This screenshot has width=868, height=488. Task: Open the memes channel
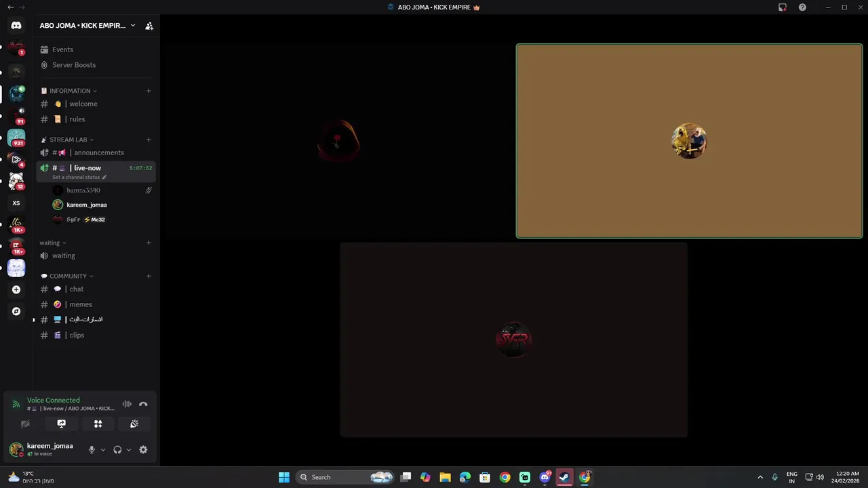(96, 304)
